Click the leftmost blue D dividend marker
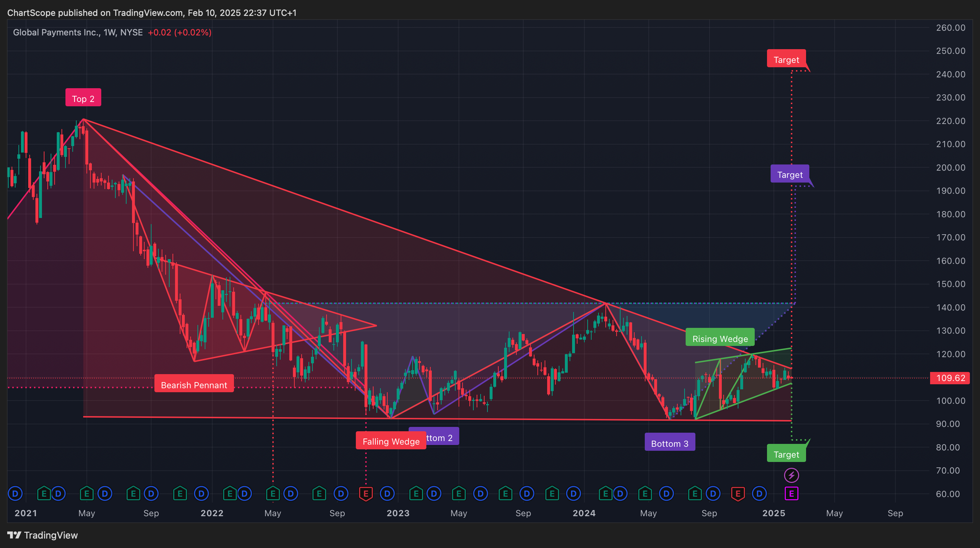980x548 pixels. tap(15, 494)
